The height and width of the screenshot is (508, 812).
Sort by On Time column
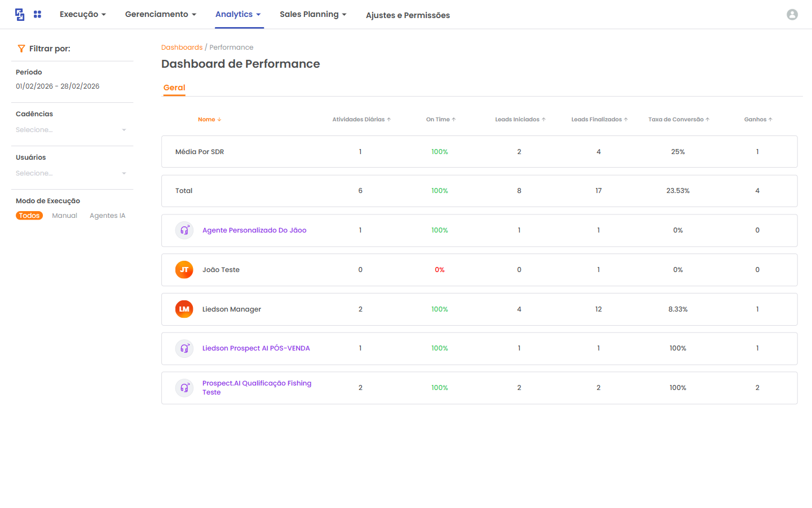(x=441, y=120)
